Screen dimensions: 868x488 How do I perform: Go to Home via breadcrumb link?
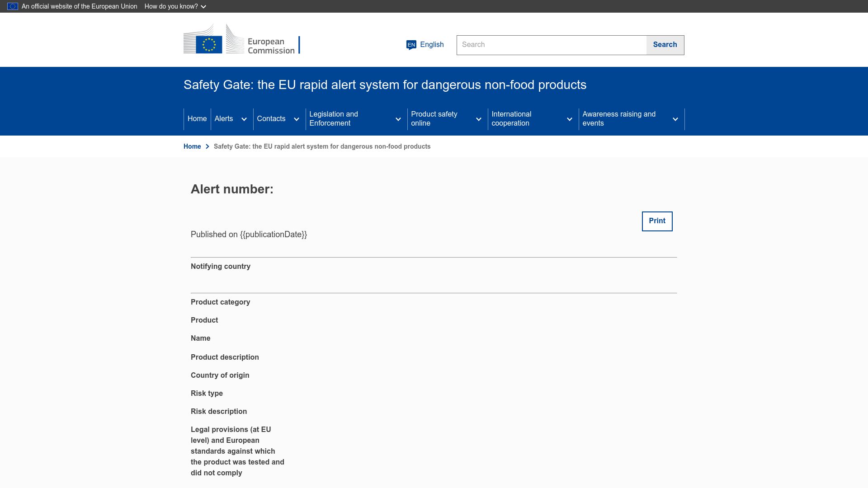click(192, 146)
